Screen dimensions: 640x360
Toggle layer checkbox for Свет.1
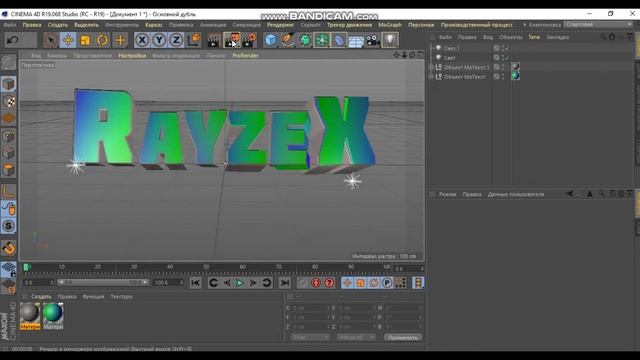click(496, 48)
